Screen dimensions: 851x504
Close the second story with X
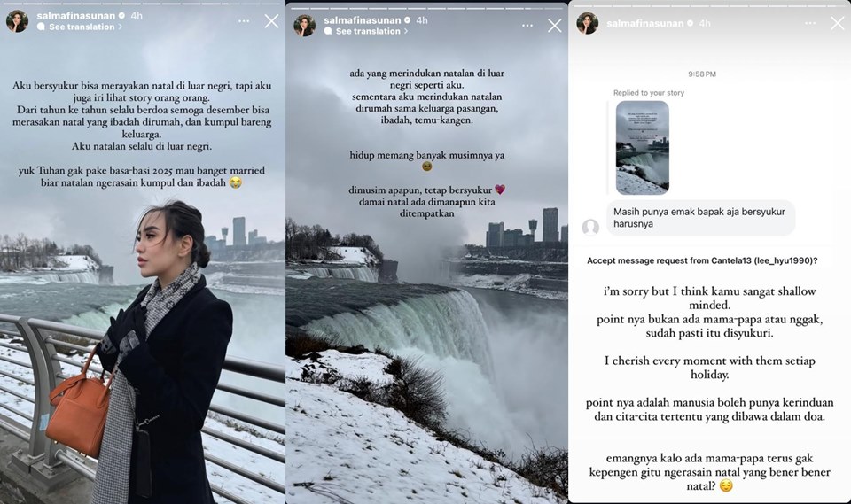click(555, 26)
